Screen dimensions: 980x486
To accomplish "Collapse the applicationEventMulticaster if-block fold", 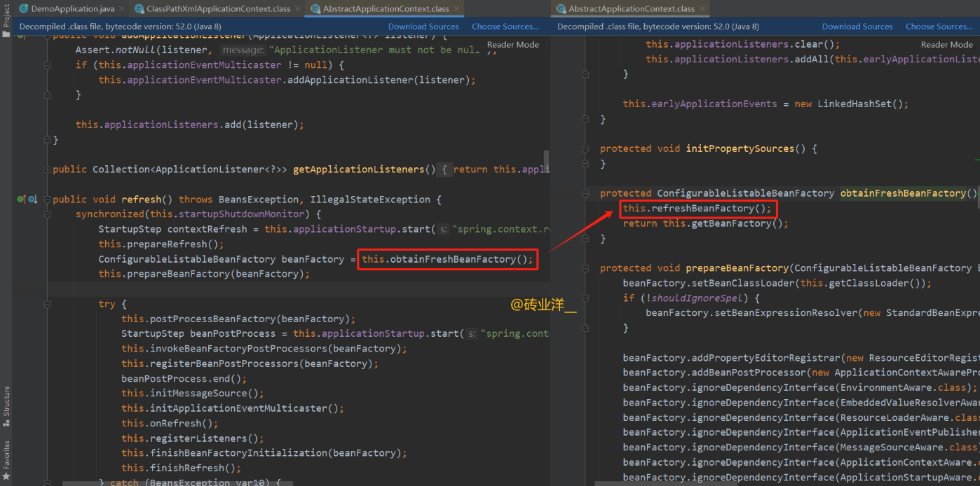I will (x=48, y=65).
